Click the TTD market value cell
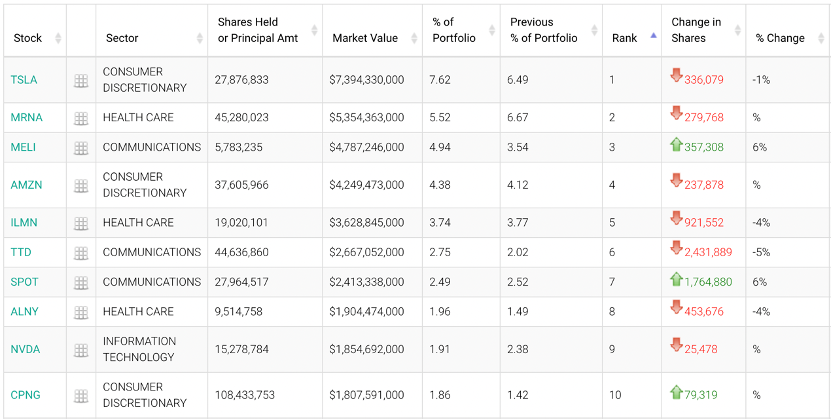This screenshot has height=420, width=832. [366, 252]
